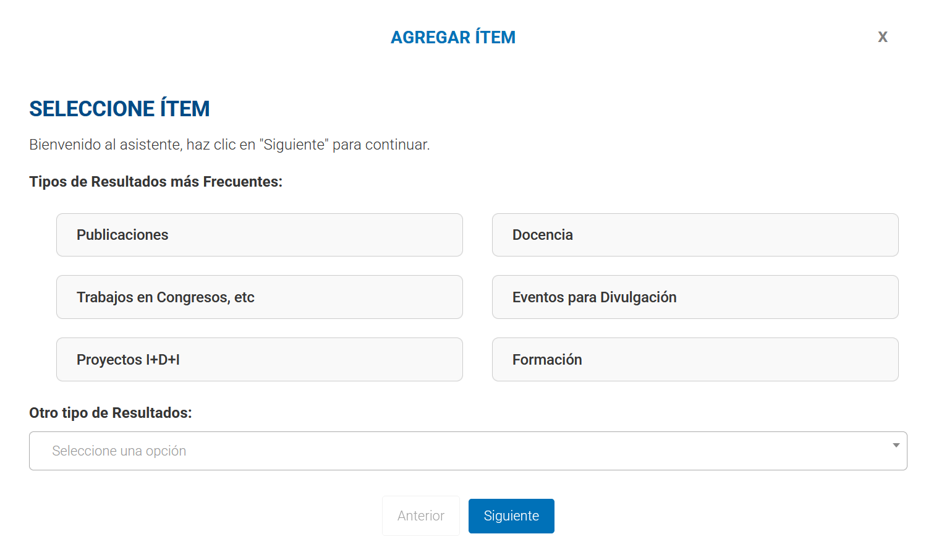Pick Trabajos en Congresos, etc
Screen dimensions: 939x560
click(259, 297)
